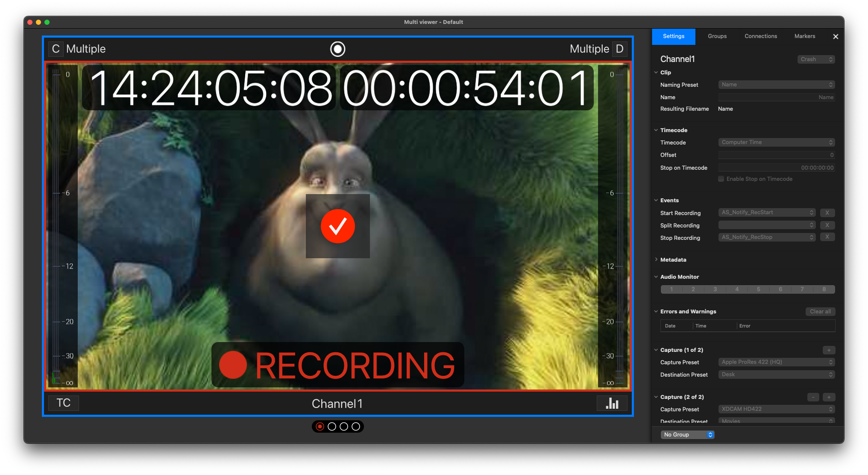Toggle audio monitor channel 3
The image size is (868, 475).
pos(715,289)
